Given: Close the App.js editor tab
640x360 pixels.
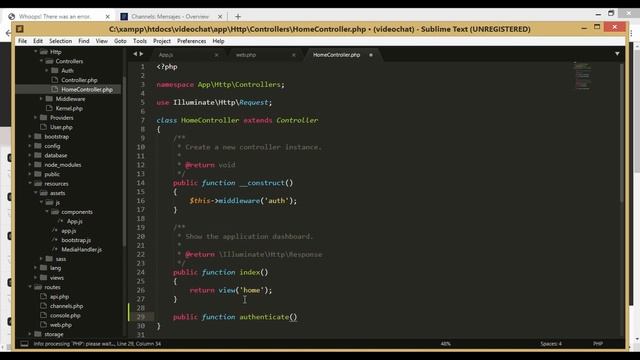Looking at the screenshot, I should [216, 55].
